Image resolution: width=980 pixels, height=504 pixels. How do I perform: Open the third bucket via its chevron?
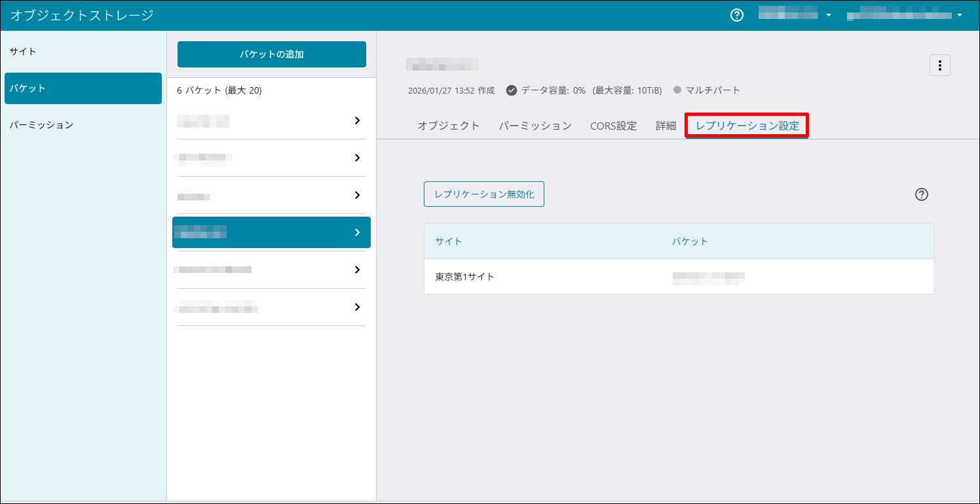point(357,195)
